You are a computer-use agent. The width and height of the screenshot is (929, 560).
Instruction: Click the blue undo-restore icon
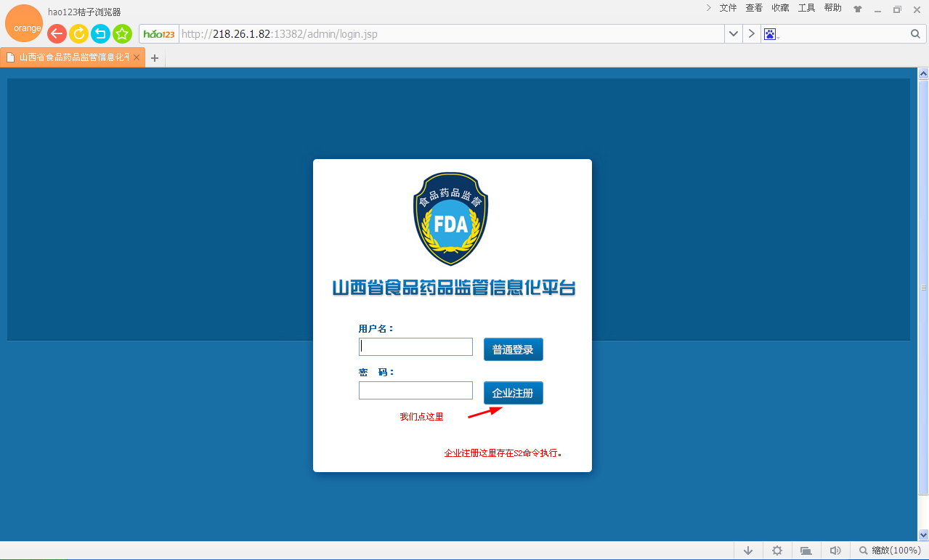click(100, 33)
